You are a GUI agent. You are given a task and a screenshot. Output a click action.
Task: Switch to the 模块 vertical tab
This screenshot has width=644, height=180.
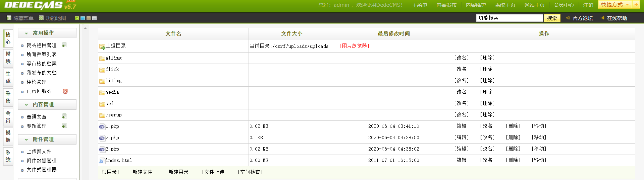pos(8,58)
